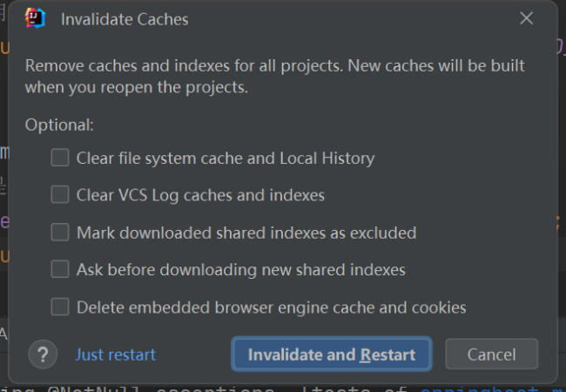This screenshot has width=566, height=392.
Task: Close the Invalidate Caches dialog with X
Action: pyautogui.click(x=526, y=18)
